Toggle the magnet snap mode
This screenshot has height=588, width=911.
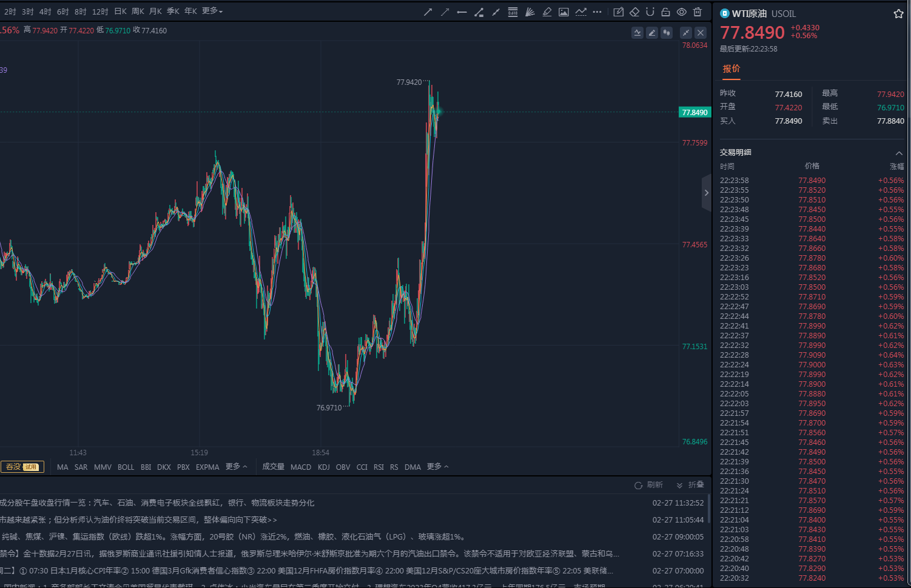point(650,12)
